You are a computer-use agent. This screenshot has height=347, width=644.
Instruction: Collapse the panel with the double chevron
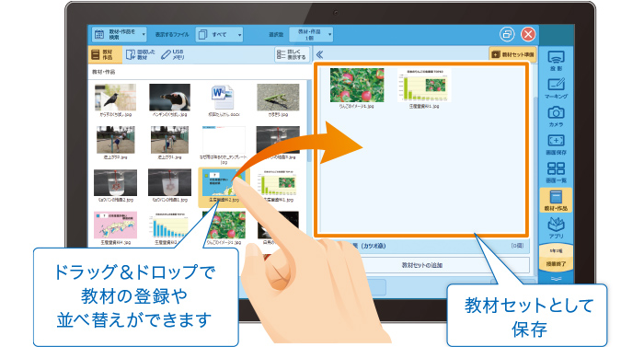tap(320, 54)
